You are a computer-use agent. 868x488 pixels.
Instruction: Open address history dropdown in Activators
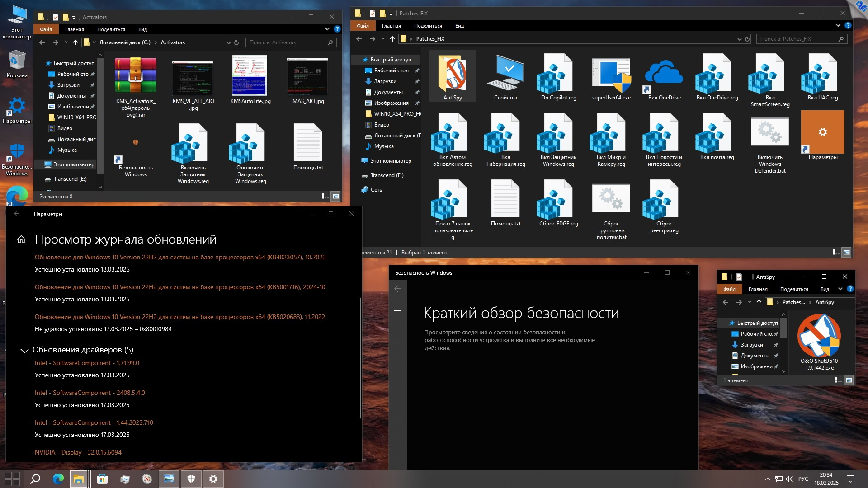(228, 42)
